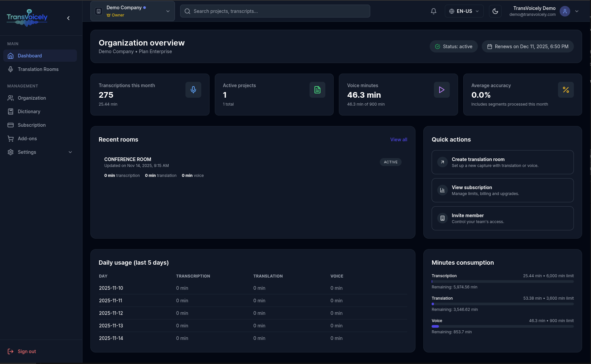Open the Subscription page
Viewport: 591px width, 364px height.
(40, 125)
